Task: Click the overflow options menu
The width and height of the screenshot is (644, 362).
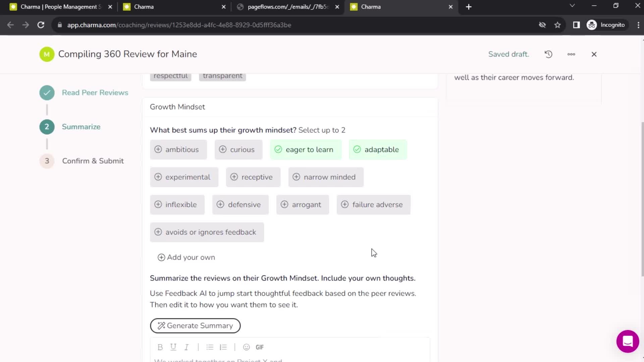Action: click(x=571, y=54)
